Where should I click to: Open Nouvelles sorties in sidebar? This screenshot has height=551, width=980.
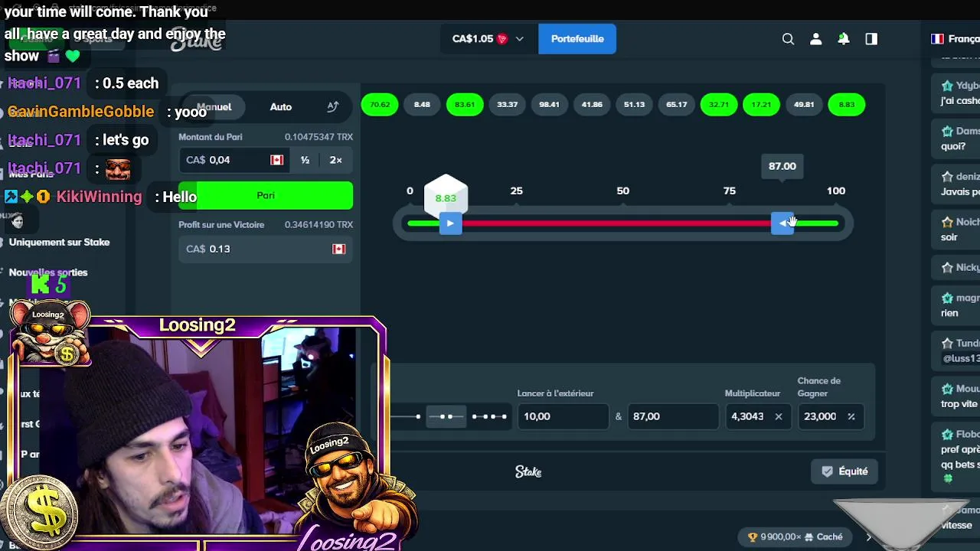click(x=48, y=272)
